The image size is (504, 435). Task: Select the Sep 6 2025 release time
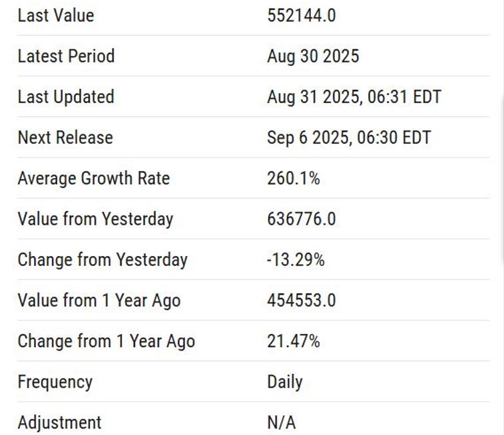tap(349, 138)
